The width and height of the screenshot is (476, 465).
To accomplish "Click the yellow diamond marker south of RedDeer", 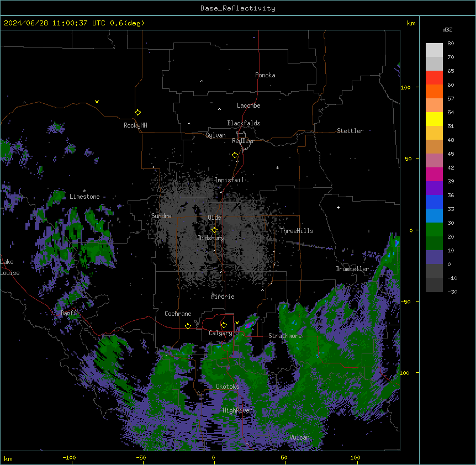I will (x=235, y=155).
